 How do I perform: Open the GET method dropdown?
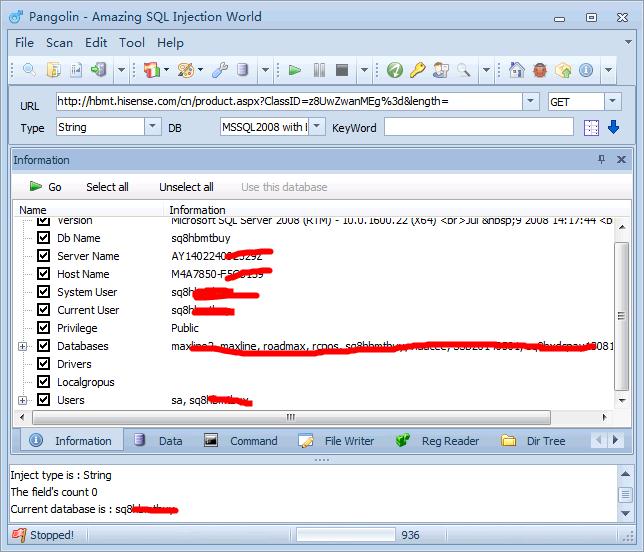click(x=612, y=101)
